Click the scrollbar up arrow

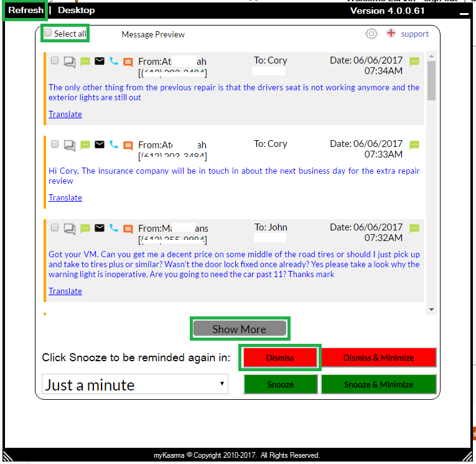(431, 56)
